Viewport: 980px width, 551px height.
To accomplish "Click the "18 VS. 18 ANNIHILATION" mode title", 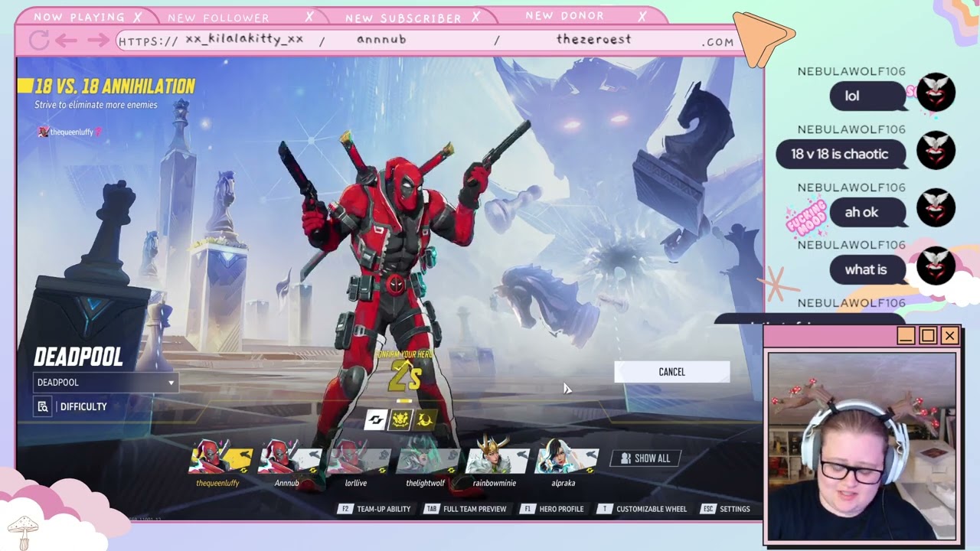I will tap(115, 86).
